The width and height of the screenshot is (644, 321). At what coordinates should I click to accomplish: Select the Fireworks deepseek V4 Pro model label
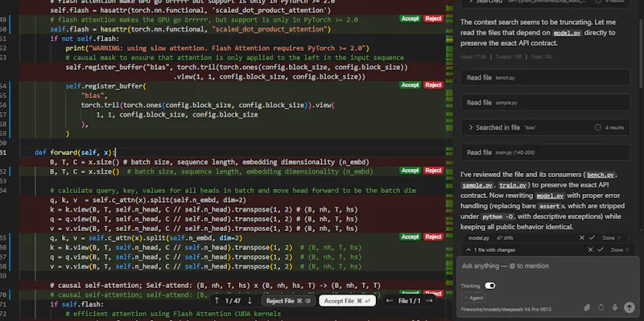(x=506, y=310)
